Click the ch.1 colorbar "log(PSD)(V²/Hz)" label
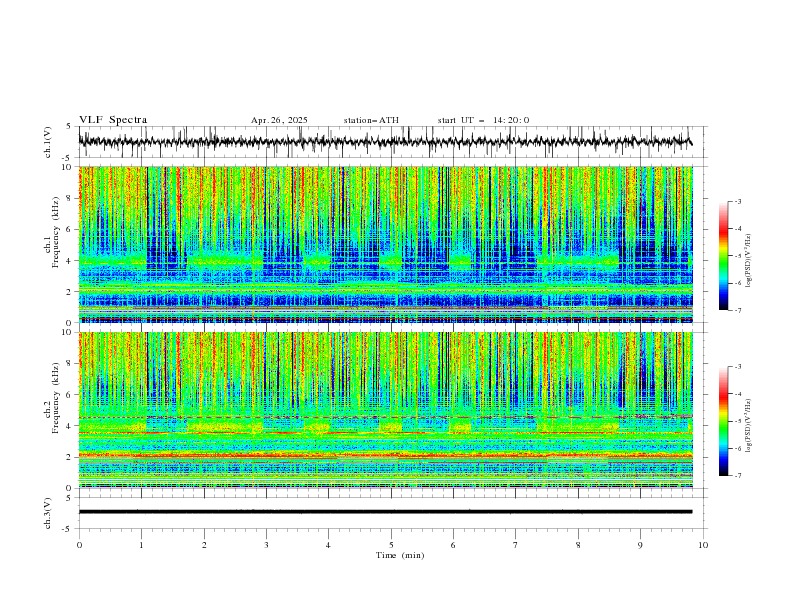Viewport: 792px width, 612px height. [x=749, y=261]
